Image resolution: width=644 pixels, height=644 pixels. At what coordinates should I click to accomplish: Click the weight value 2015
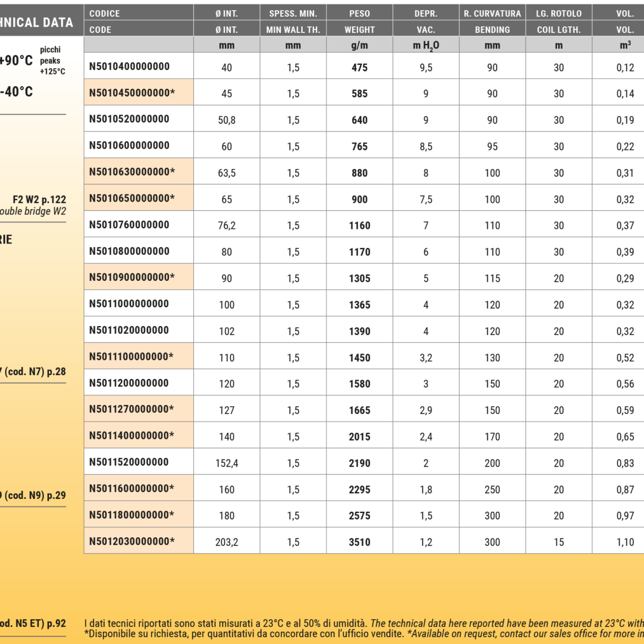click(359, 437)
